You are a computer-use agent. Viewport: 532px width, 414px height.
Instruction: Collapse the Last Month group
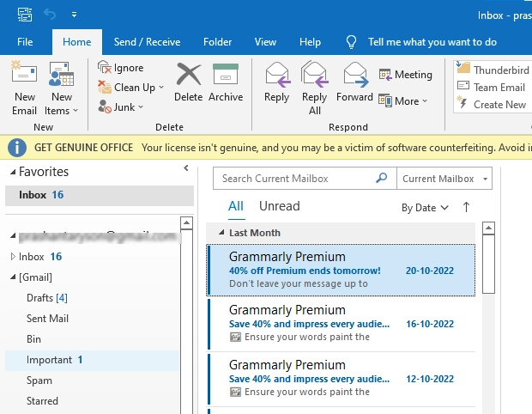tap(221, 232)
